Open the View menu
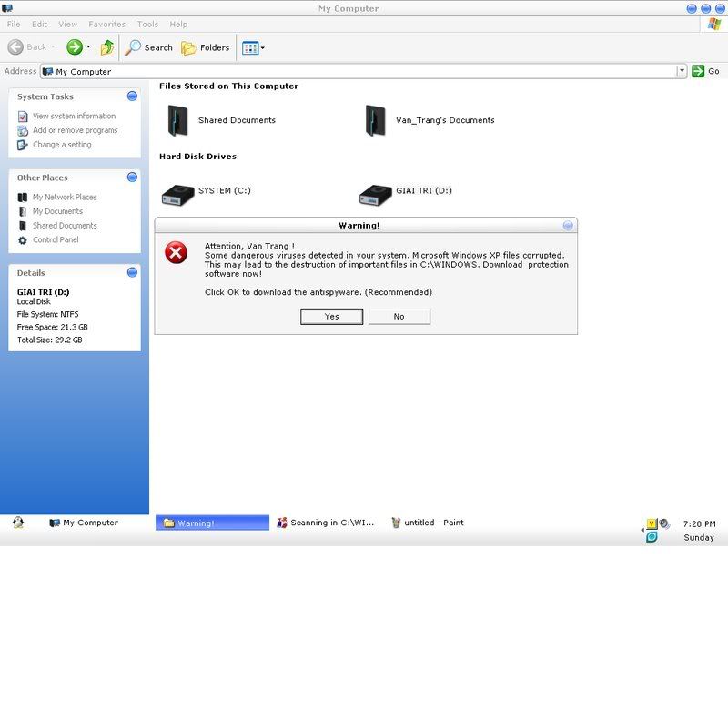The width and height of the screenshot is (728, 711). (67, 25)
